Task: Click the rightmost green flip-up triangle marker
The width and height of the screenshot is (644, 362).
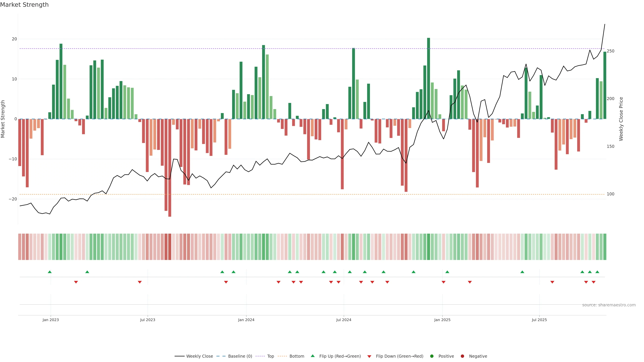Action: pos(597,272)
